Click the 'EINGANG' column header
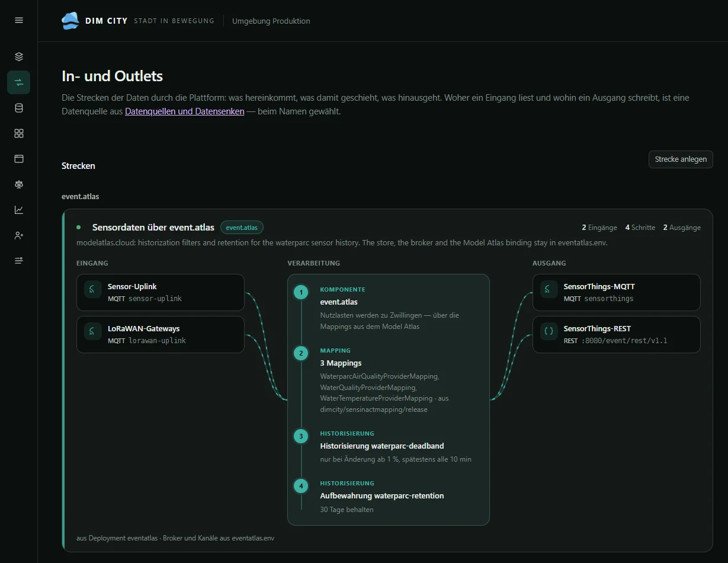 tap(92, 263)
